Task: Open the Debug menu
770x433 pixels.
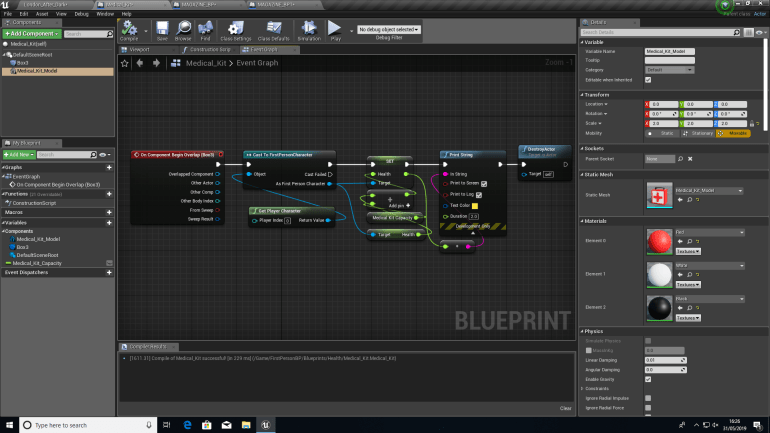Action: tap(82, 14)
